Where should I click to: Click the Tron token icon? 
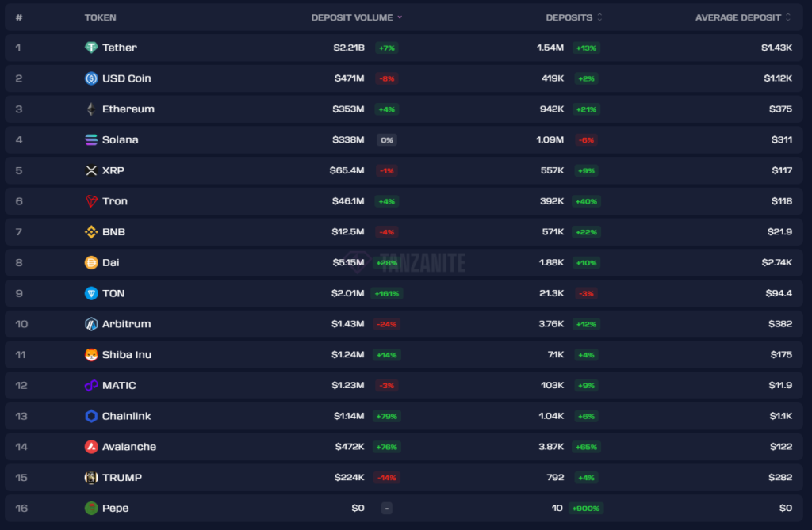[91, 201]
